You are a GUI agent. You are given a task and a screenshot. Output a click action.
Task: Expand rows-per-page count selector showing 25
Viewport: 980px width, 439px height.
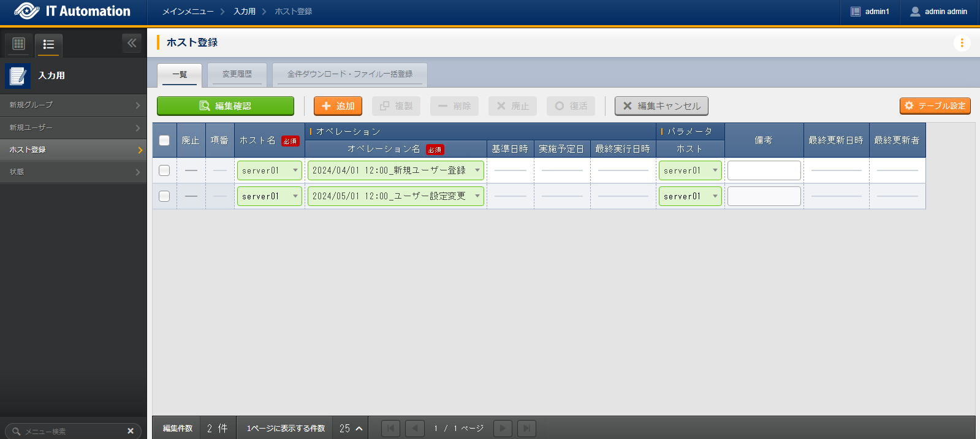point(351,429)
